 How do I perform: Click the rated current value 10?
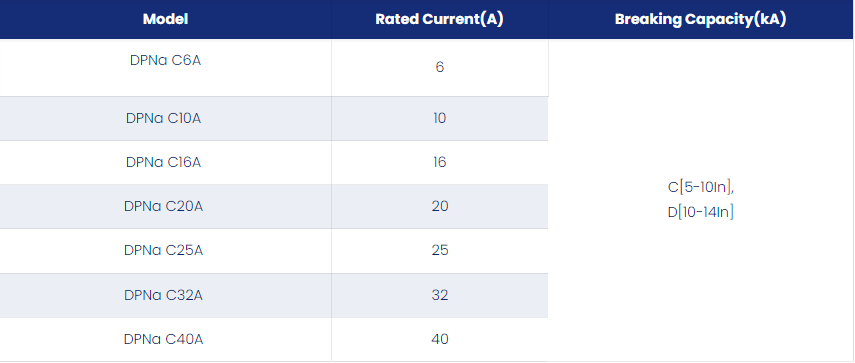[439, 118]
